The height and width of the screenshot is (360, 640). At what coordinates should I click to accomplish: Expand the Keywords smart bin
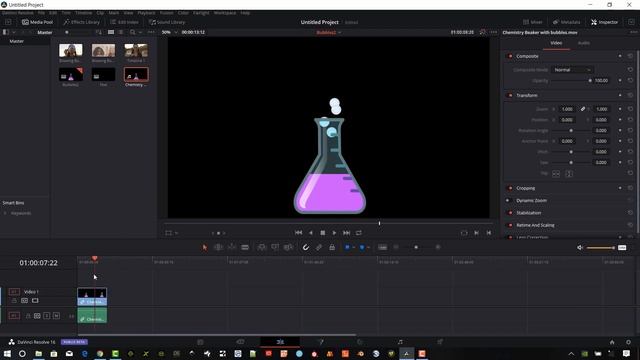(x=5, y=213)
